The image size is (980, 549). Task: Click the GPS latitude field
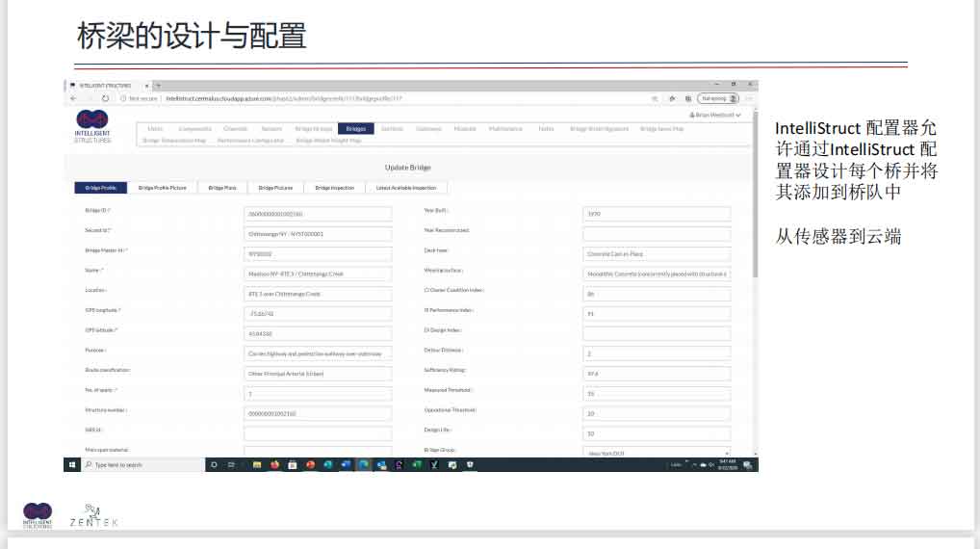(318, 334)
